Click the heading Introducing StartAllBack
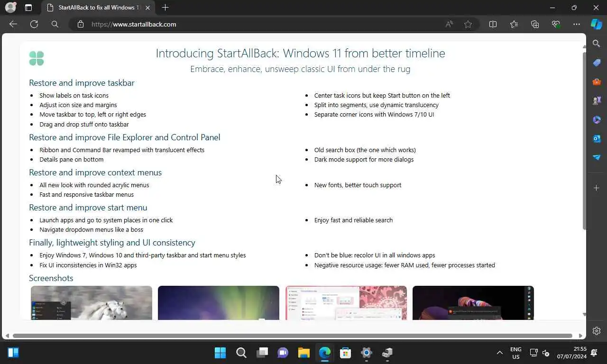 [x=300, y=53]
